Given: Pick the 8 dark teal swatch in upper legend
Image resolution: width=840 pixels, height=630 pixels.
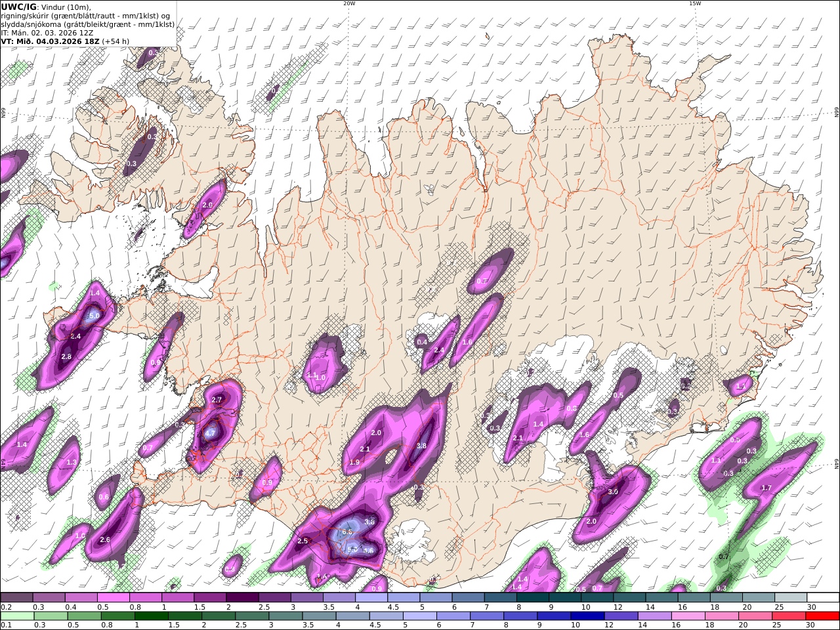Looking at the screenshot, I should (x=532, y=598).
